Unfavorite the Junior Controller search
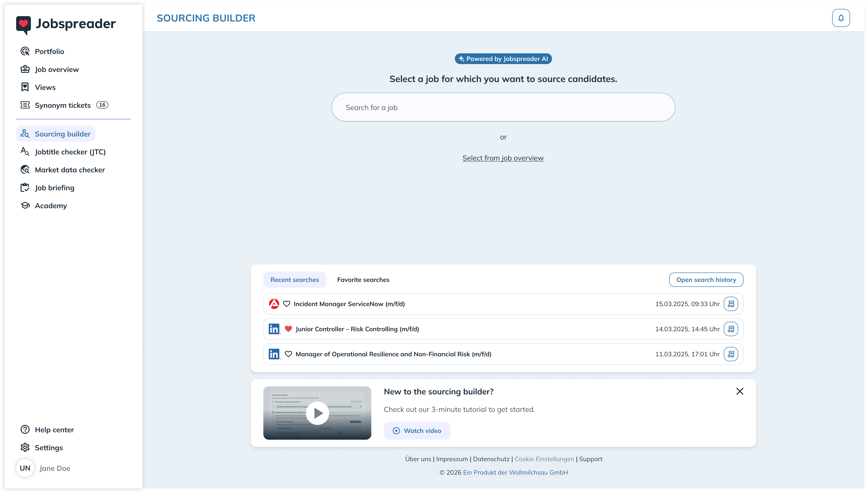 [x=288, y=329]
